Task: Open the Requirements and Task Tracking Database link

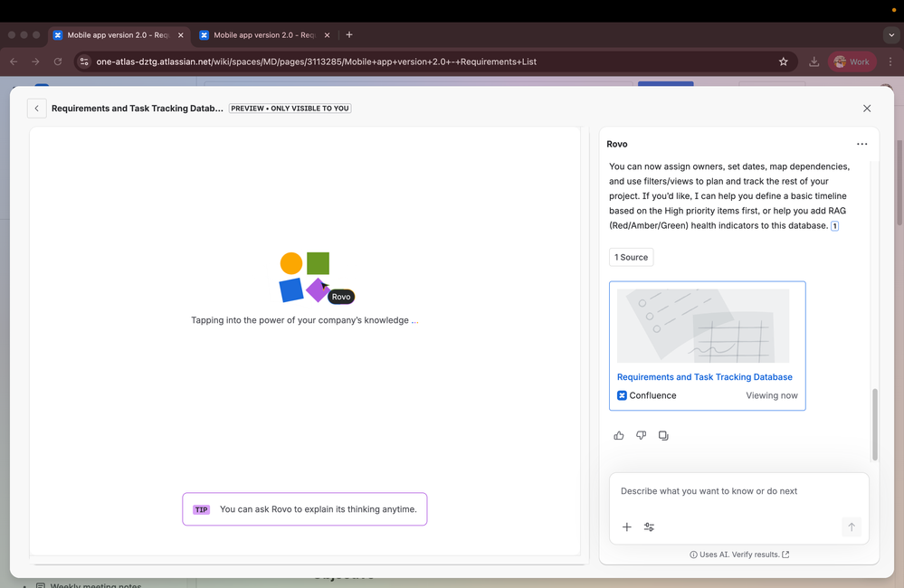Action: pos(705,377)
